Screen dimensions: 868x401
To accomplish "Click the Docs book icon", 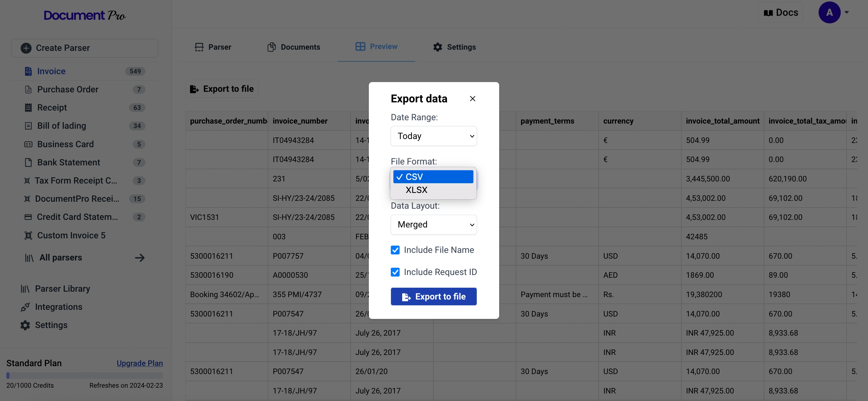I will pyautogui.click(x=768, y=13).
